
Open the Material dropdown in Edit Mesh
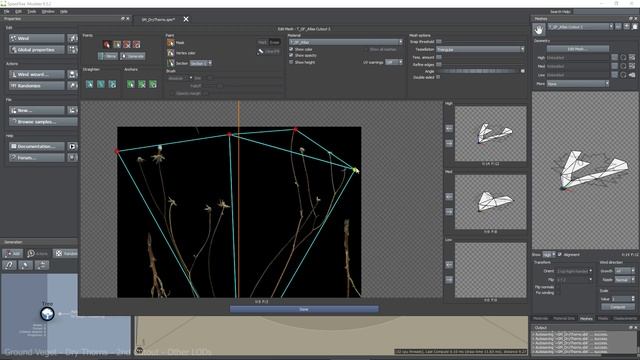pos(346,42)
